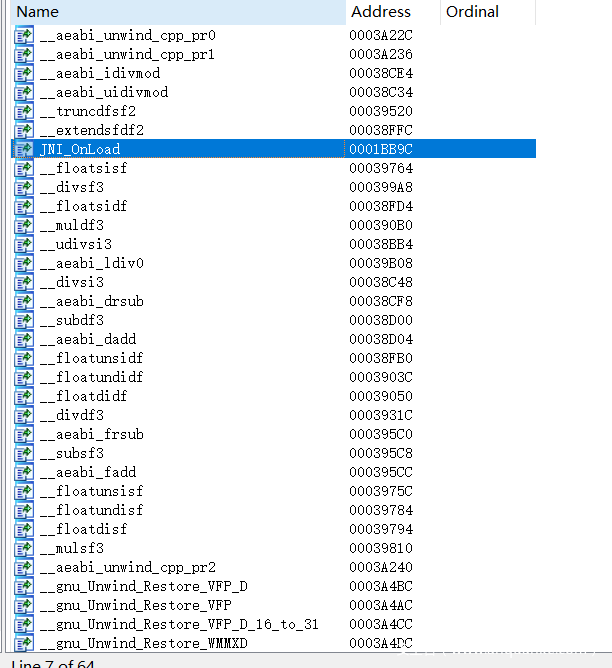Click address 0001BB9C of JNI_OnLoad
The height and width of the screenshot is (668, 612).
click(380, 149)
